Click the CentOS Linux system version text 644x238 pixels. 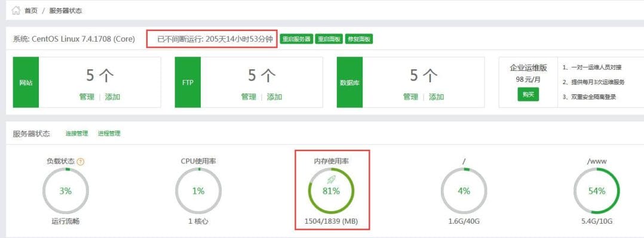click(x=74, y=39)
